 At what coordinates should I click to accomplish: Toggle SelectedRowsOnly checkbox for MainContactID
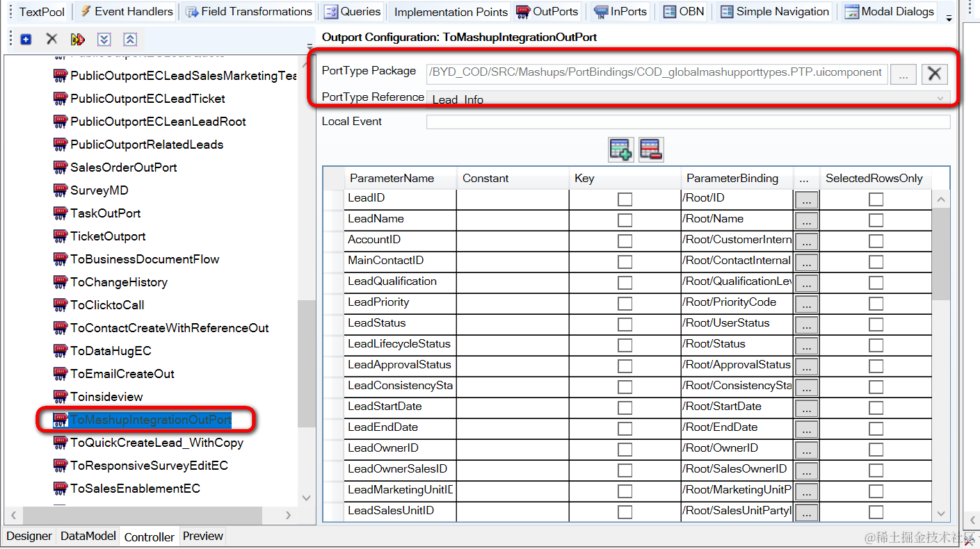point(876,262)
